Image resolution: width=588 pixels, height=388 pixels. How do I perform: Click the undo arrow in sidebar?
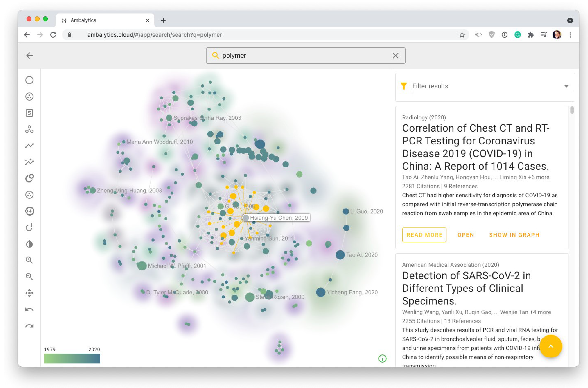[x=29, y=310]
